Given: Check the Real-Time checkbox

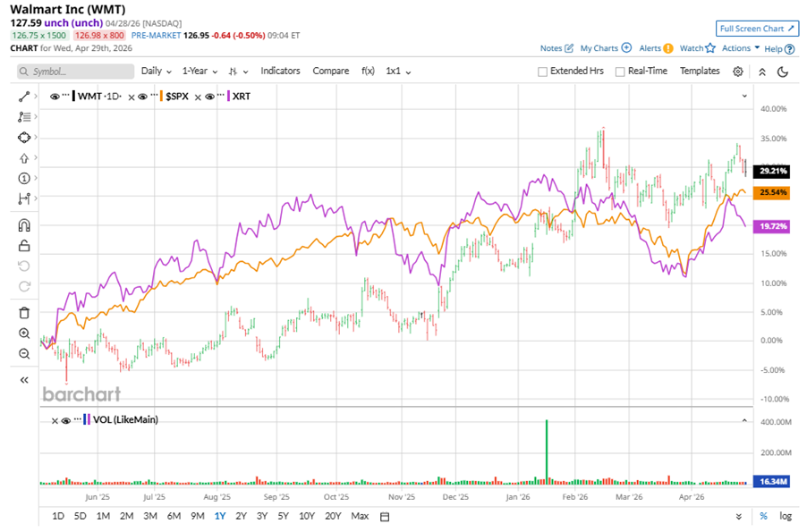Looking at the screenshot, I should tap(620, 72).
